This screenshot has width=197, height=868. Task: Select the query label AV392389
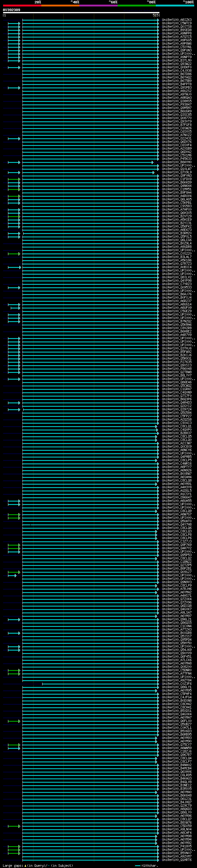[11, 10]
